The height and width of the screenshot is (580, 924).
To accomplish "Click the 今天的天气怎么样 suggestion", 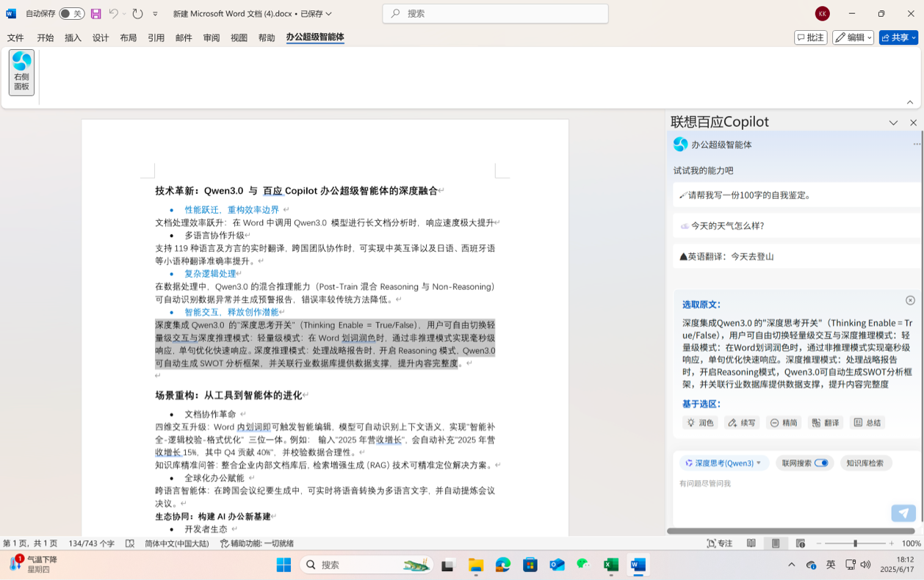I will click(x=795, y=226).
